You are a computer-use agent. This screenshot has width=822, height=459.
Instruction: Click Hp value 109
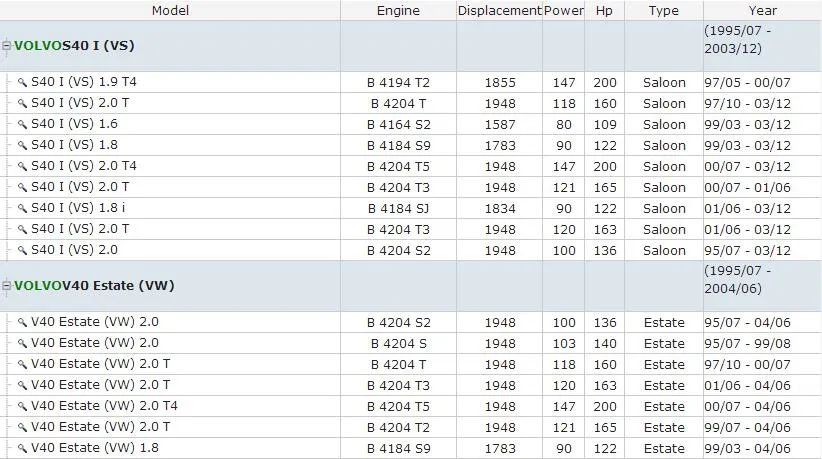[x=605, y=125]
